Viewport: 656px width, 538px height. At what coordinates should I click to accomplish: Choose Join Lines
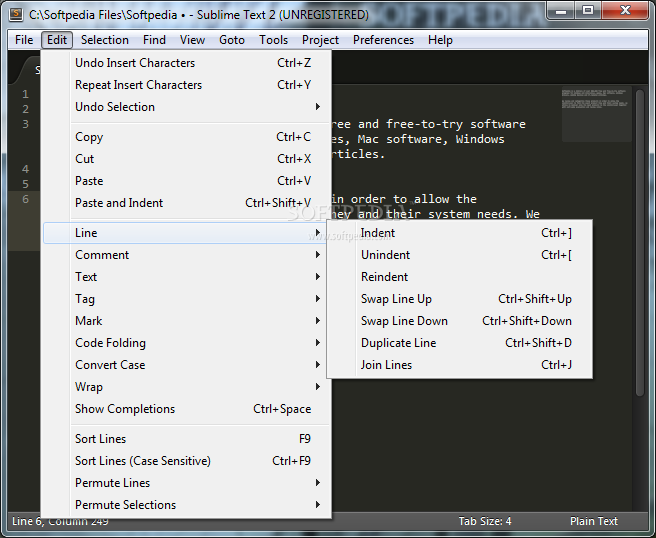pyautogui.click(x=460, y=365)
